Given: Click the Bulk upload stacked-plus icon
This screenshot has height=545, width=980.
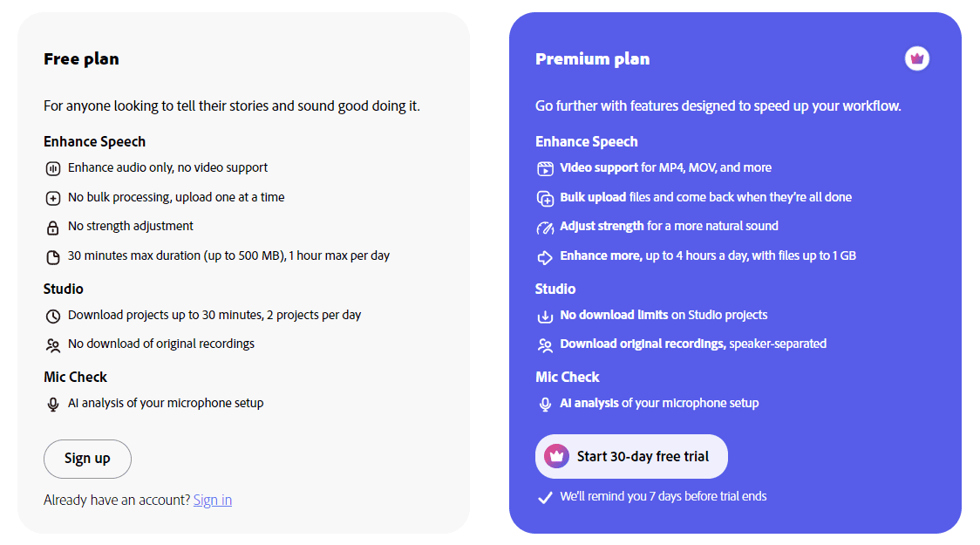Looking at the screenshot, I should coord(545,198).
